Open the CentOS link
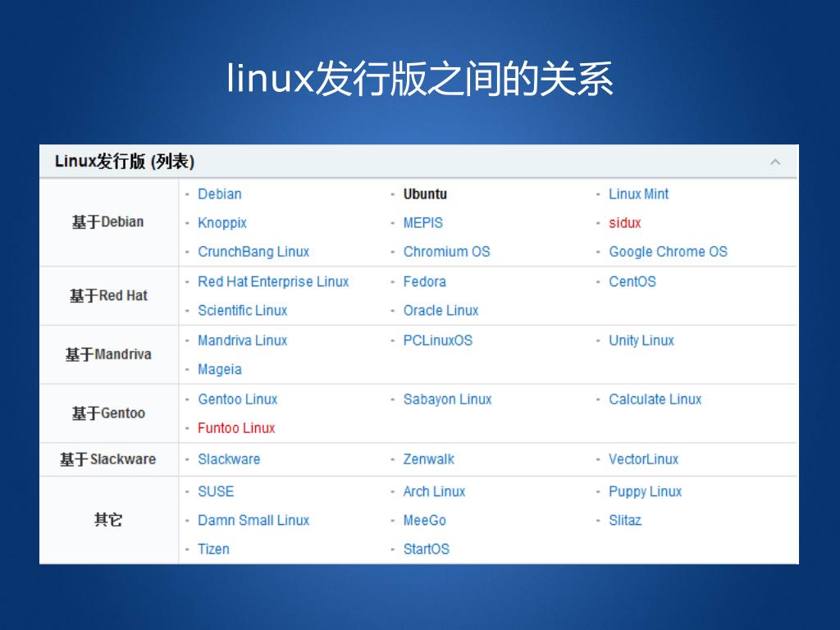 click(632, 282)
